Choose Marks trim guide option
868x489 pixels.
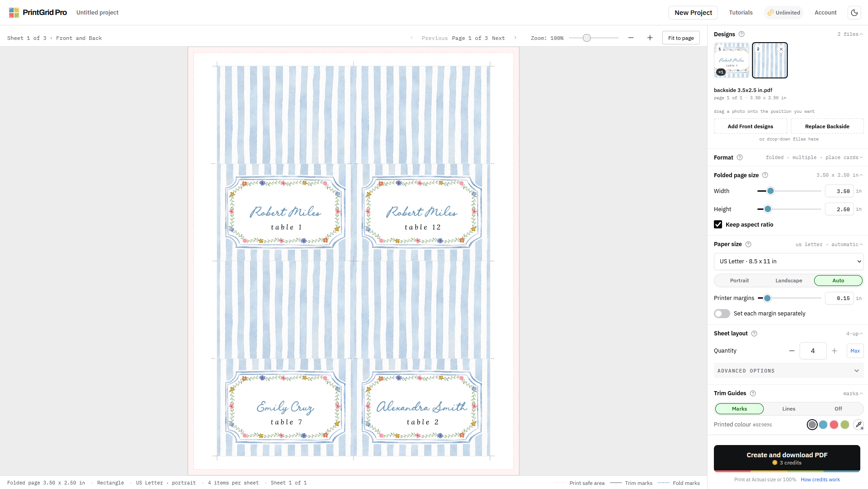[x=739, y=409]
